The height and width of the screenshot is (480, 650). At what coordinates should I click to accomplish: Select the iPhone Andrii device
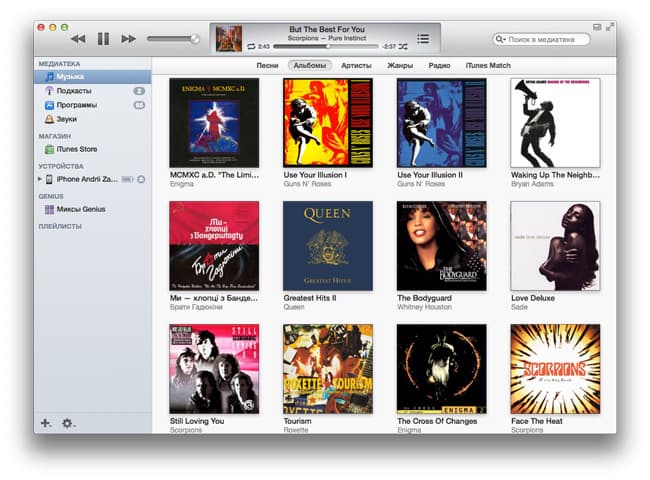point(87,179)
